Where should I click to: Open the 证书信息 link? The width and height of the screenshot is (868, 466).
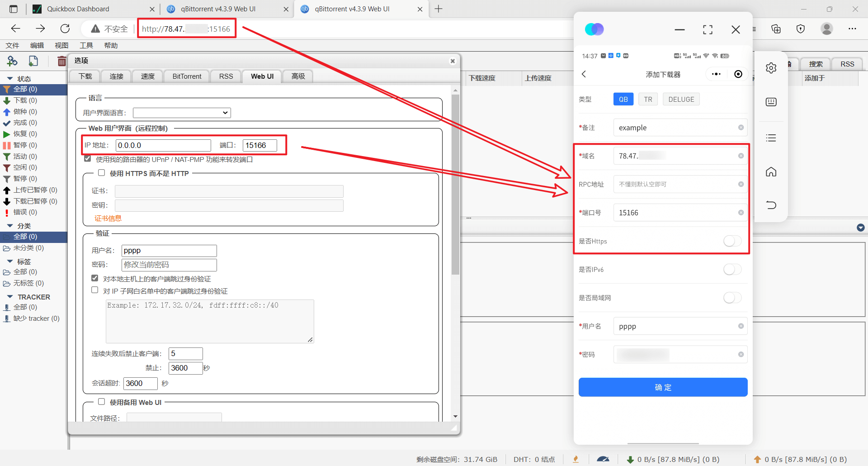[x=108, y=219]
